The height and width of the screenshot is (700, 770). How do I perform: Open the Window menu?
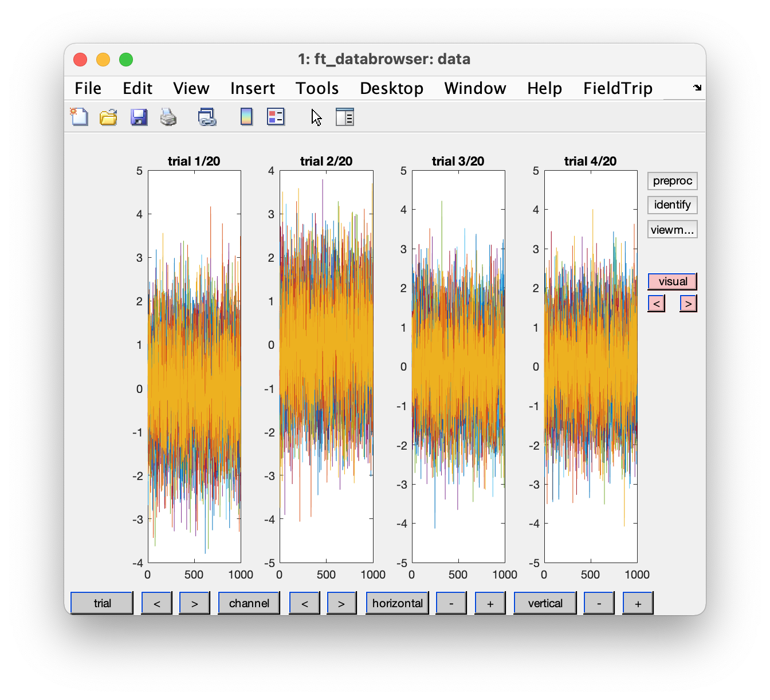[475, 88]
